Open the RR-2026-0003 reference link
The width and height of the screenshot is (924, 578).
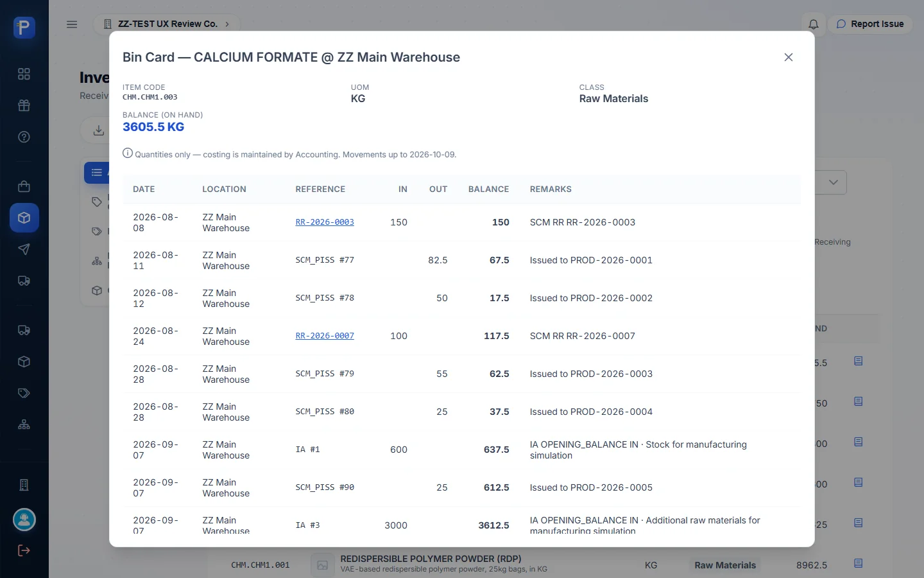coord(325,222)
